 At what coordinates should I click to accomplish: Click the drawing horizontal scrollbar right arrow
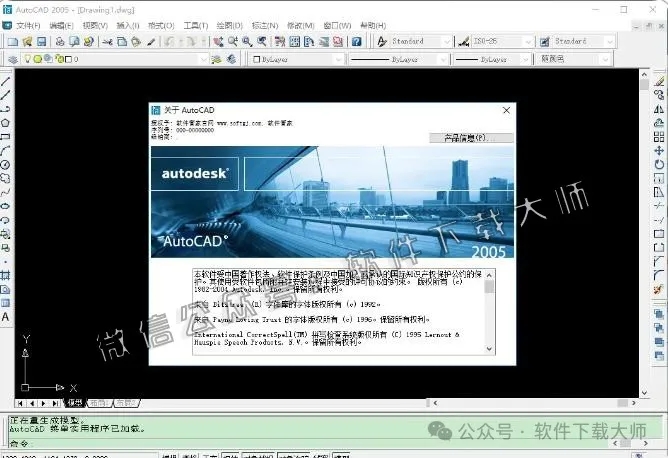[633, 403]
